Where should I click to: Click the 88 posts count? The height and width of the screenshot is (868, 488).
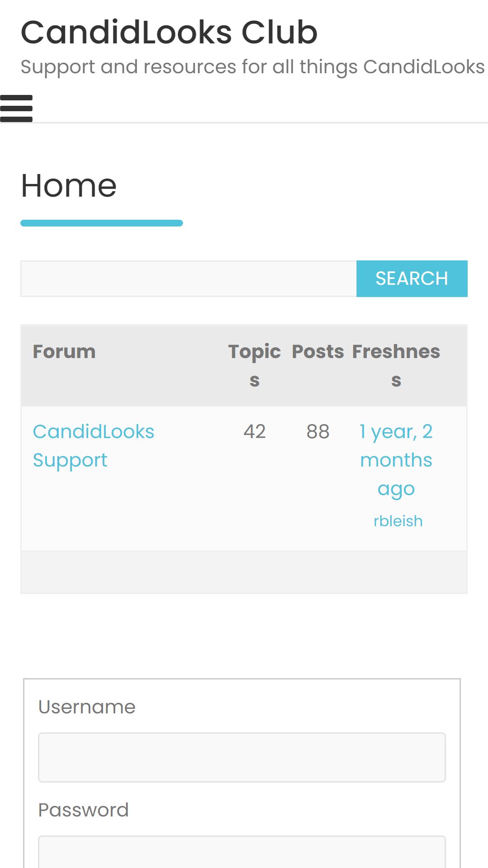(x=318, y=432)
